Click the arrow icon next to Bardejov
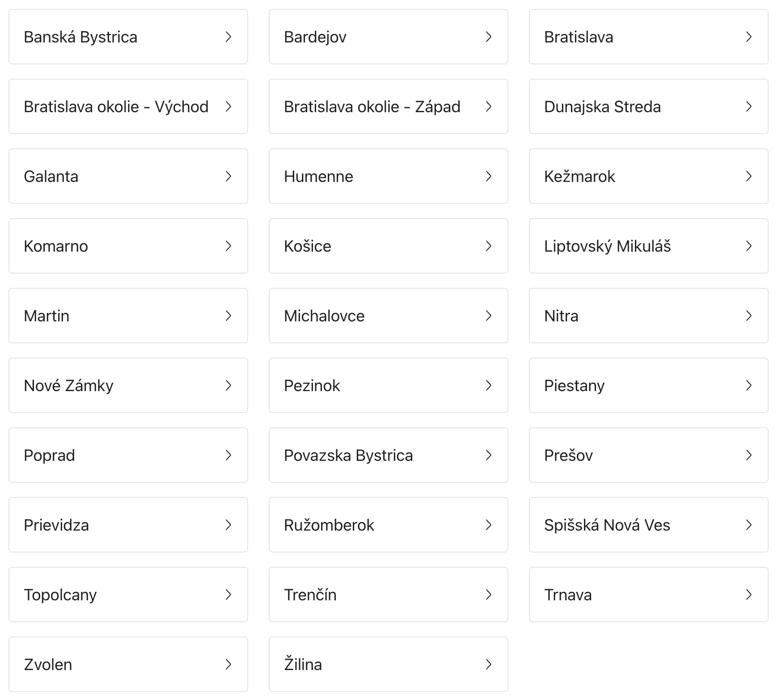Image resolution: width=778 pixels, height=700 pixels. click(489, 37)
